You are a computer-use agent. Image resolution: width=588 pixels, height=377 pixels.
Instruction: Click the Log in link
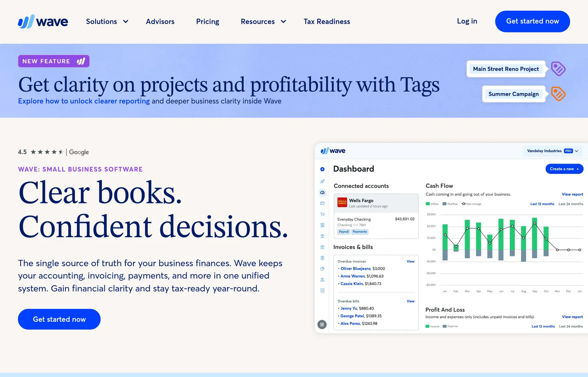click(467, 21)
